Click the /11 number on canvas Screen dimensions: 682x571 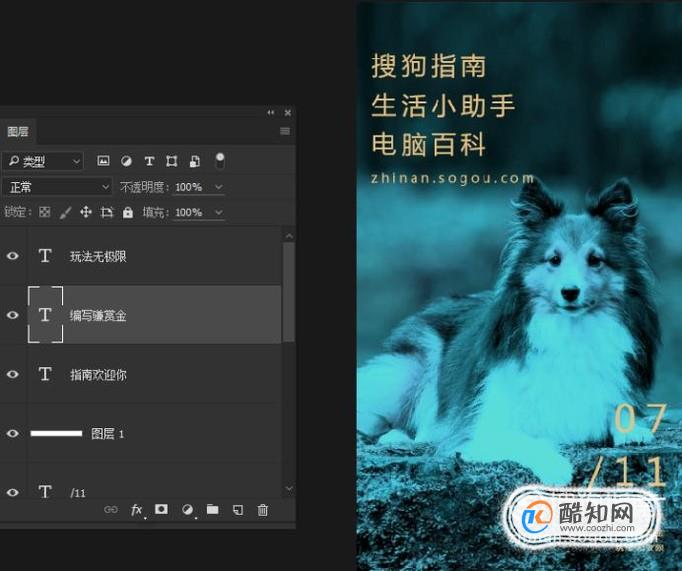click(627, 472)
